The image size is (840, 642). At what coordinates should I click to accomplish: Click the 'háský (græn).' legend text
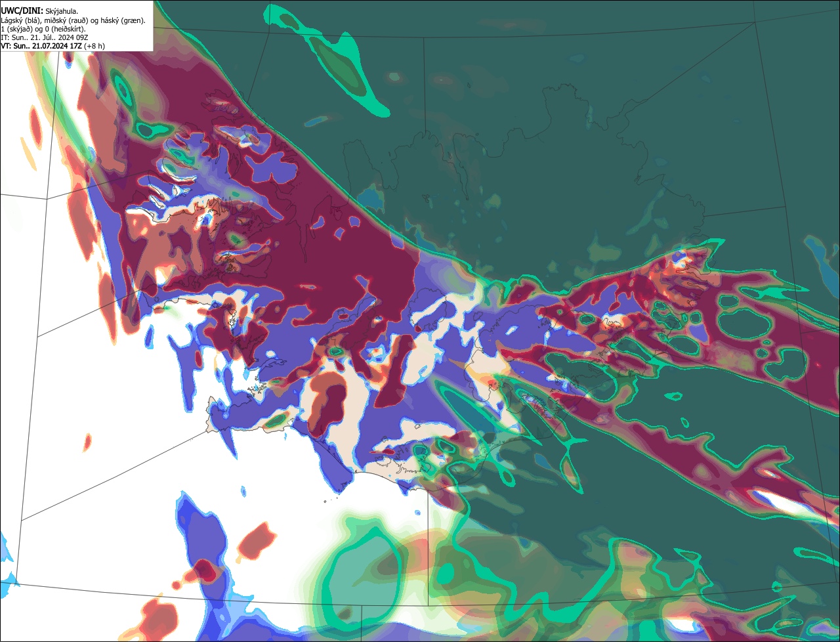123,21
